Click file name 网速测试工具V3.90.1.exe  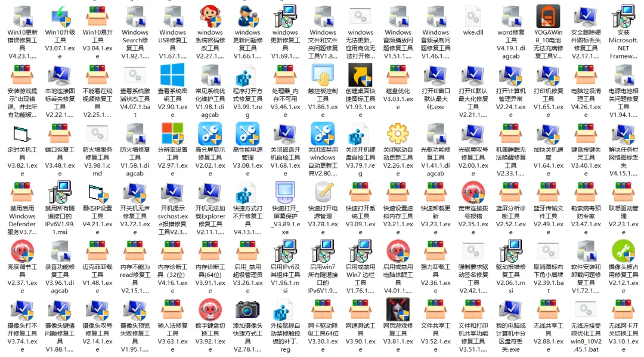[360, 338]
